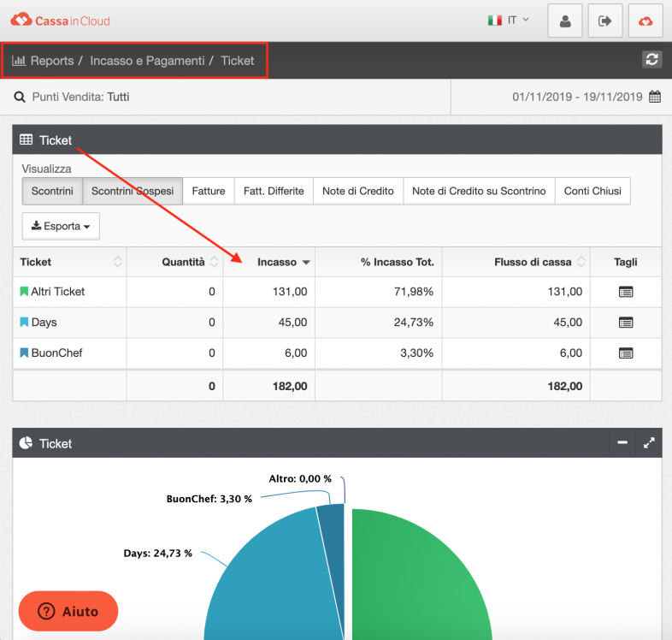Click the search magnifier for Punti Vendita
The image size is (672, 640).
click(x=20, y=97)
